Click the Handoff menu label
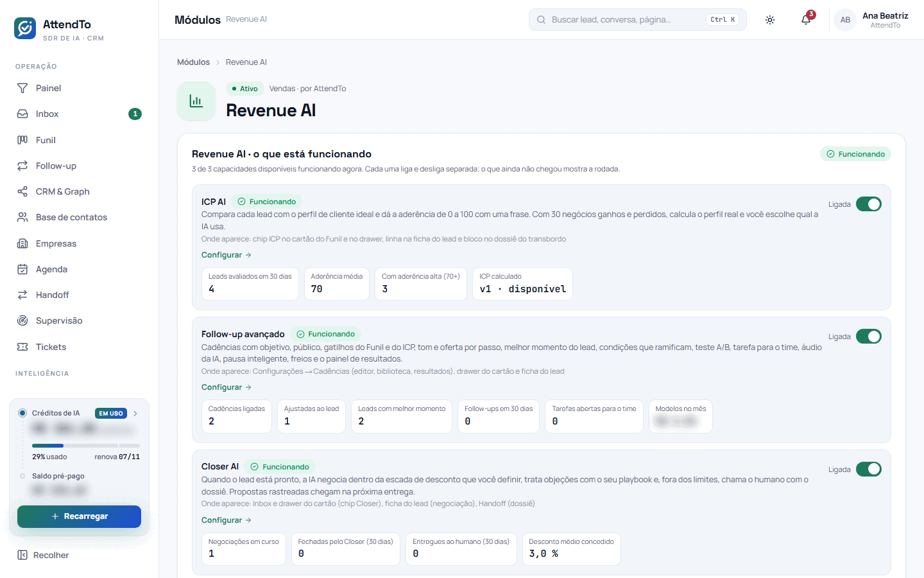This screenshot has width=924, height=578. [52, 295]
